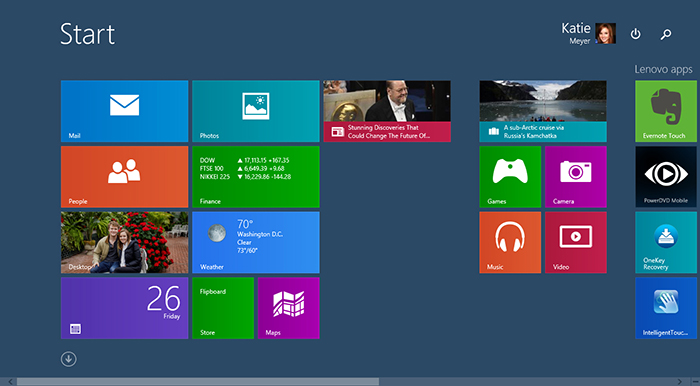Click the Lenovo apps group heading

[663, 69]
